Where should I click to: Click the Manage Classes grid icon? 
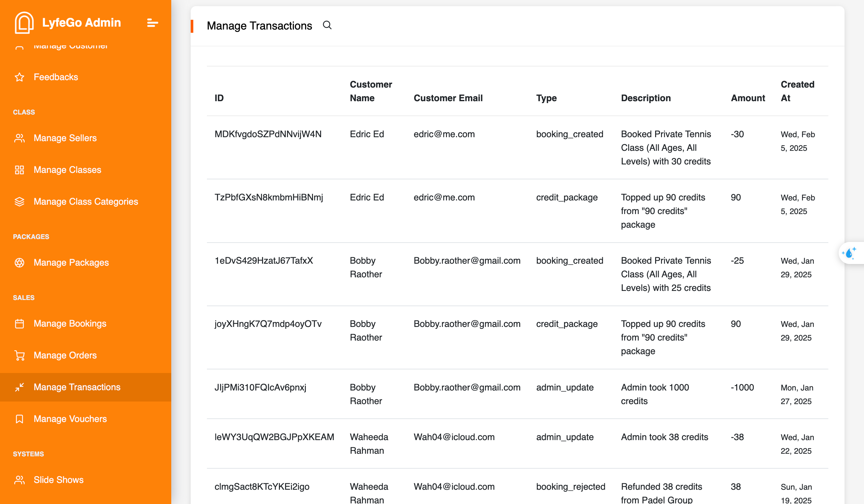pyautogui.click(x=19, y=170)
